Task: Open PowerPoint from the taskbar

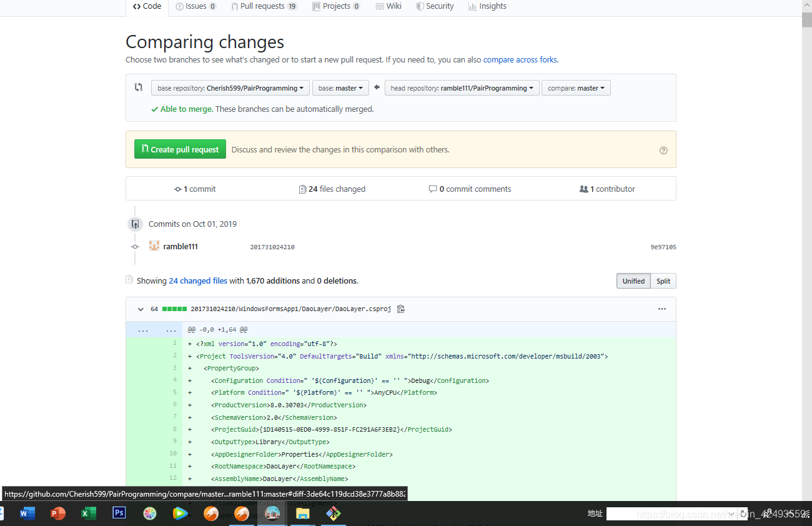Action: tap(58, 514)
